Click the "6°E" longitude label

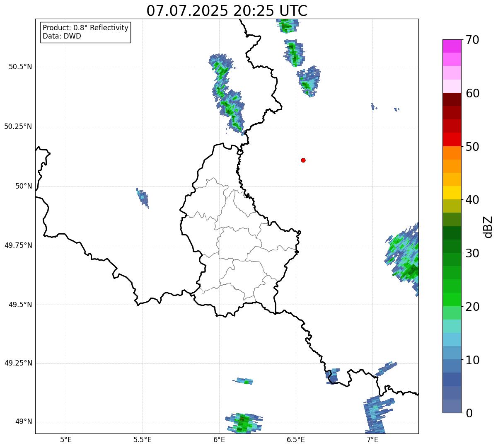pos(219,439)
